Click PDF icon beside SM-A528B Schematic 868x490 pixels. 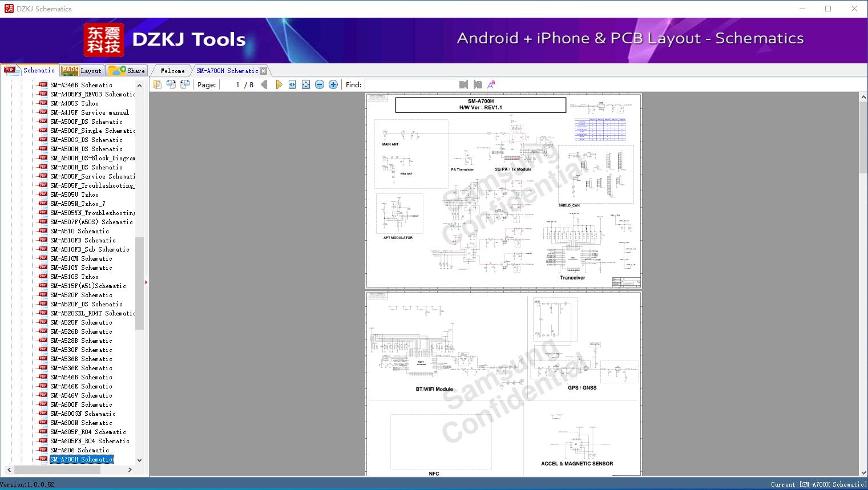[x=43, y=340]
